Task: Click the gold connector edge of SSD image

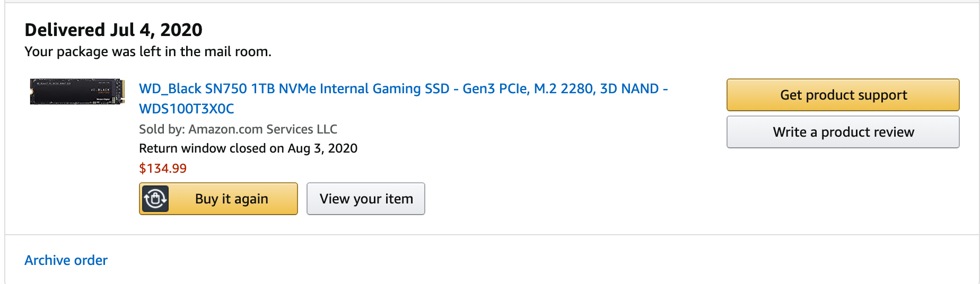Action: pos(121,92)
